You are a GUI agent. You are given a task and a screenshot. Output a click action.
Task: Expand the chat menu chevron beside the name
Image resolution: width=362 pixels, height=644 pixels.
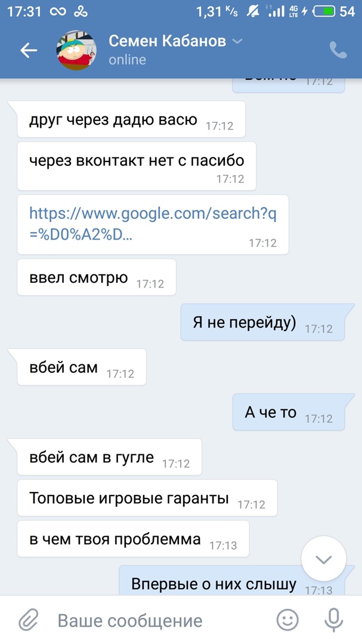click(237, 41)
